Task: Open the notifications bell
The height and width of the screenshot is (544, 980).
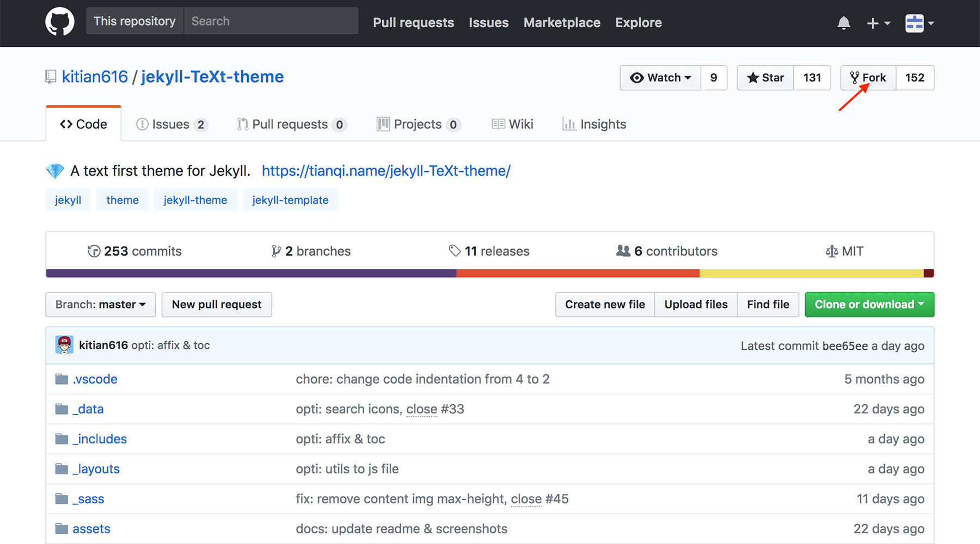Action: coord(843,23)
